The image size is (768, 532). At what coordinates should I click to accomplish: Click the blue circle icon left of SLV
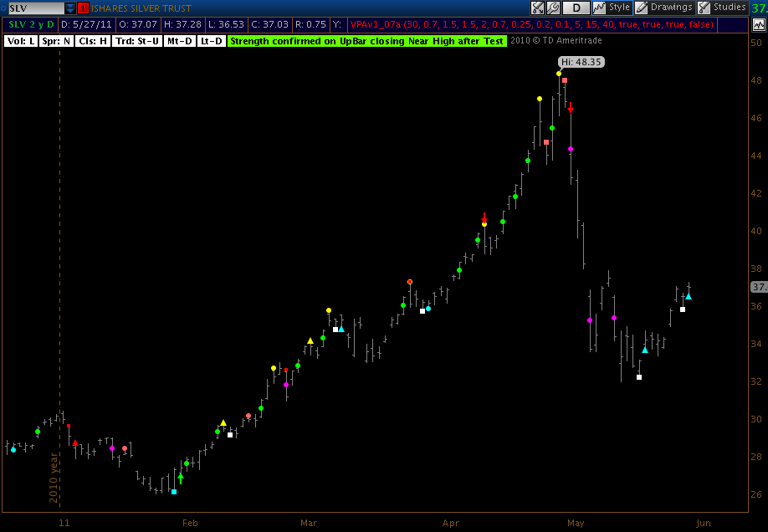pos(3,8)
